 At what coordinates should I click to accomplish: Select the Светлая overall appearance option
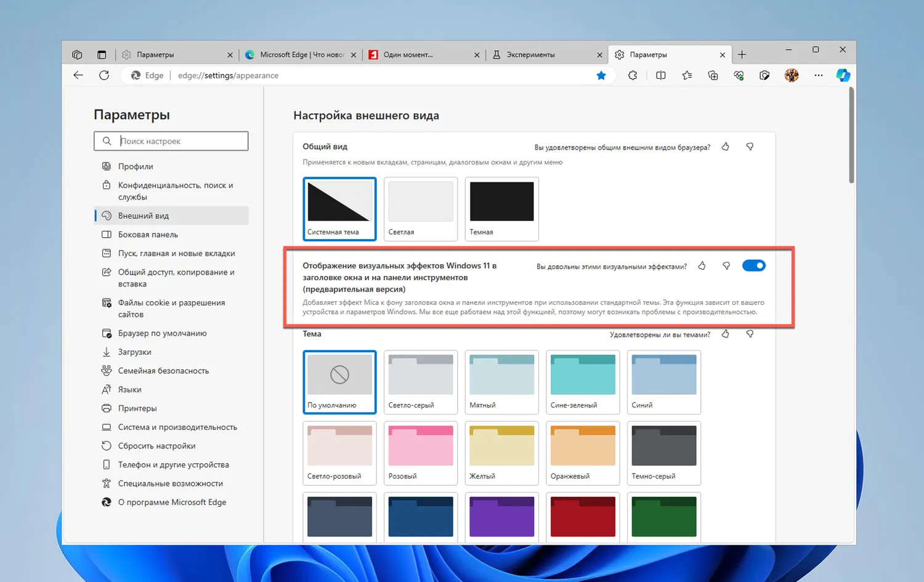pos(421,208)
